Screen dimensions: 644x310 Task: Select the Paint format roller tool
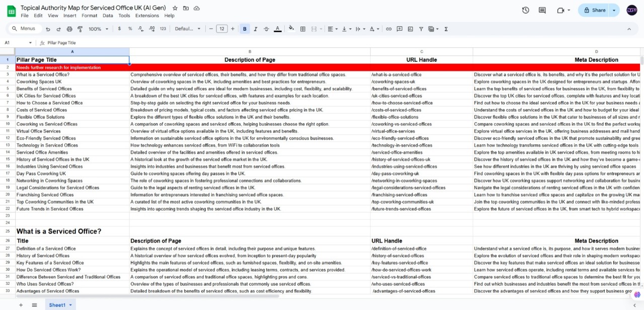click(80, 29)
